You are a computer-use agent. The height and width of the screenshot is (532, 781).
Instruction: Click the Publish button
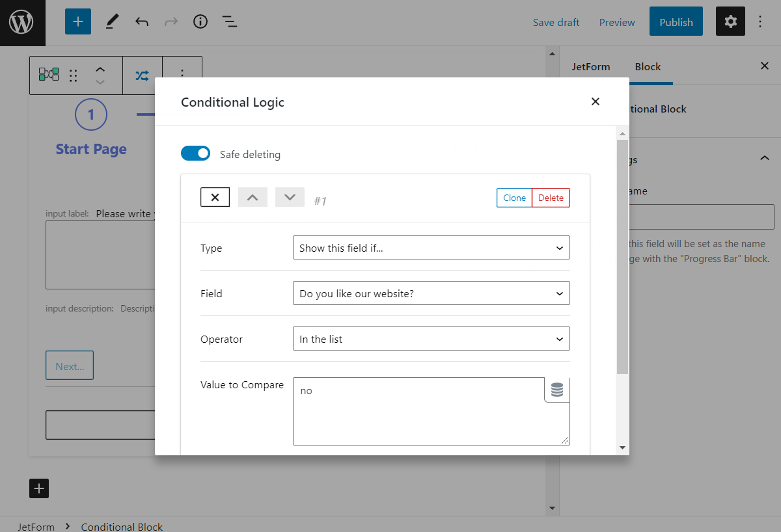coord(676,21)
